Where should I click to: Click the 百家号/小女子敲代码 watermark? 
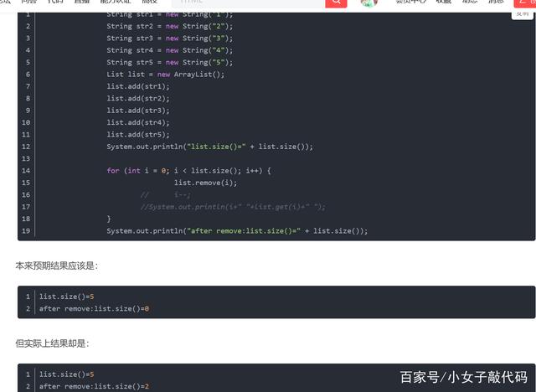tap(463, 377)
